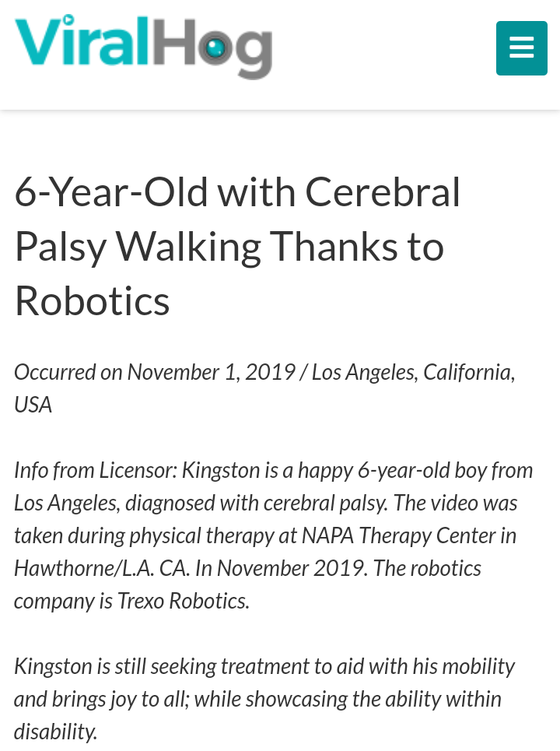Screen dimensions: 560x751
Task: Click the "USA" text under the date
Action: (x=33, y=405)
